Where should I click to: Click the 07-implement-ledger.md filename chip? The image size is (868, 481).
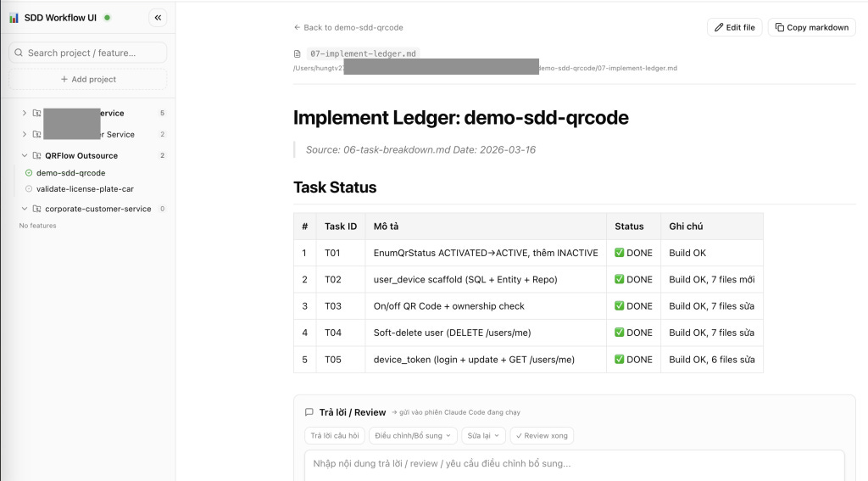coord(363,53)
